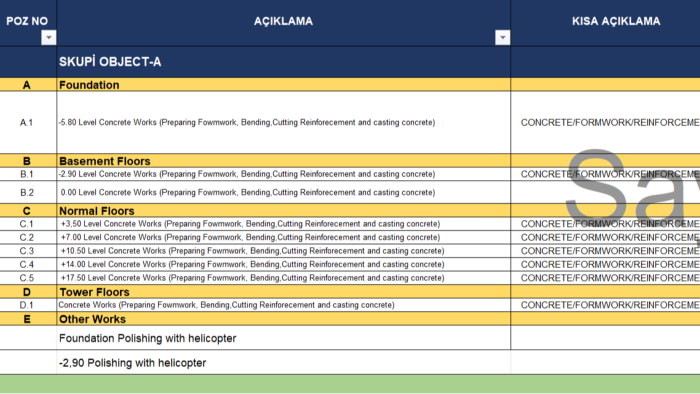Click cell A.1 in POZ NO column
The height and width of the screenshot is (394, 700).
coord(28,122)
